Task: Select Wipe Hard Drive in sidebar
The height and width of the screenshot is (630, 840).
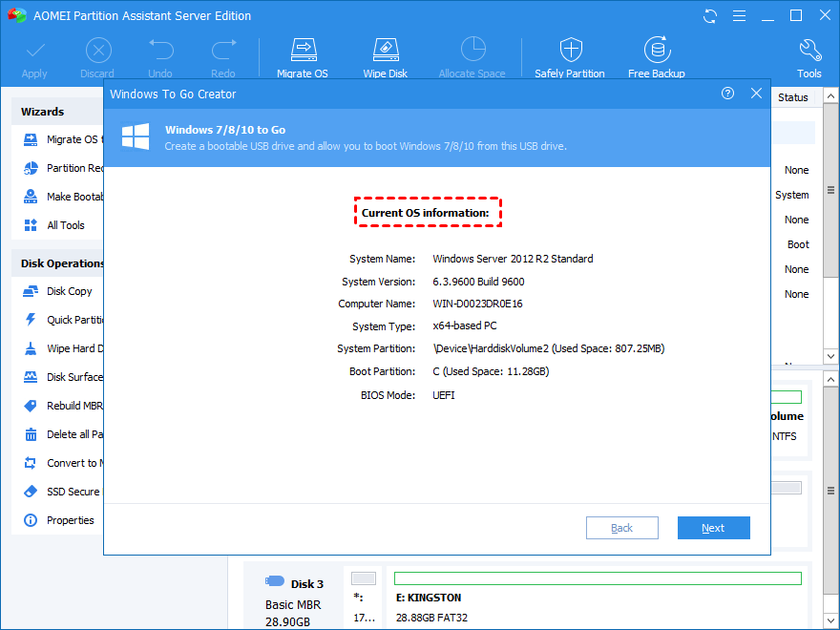Action: click(63, 348)
